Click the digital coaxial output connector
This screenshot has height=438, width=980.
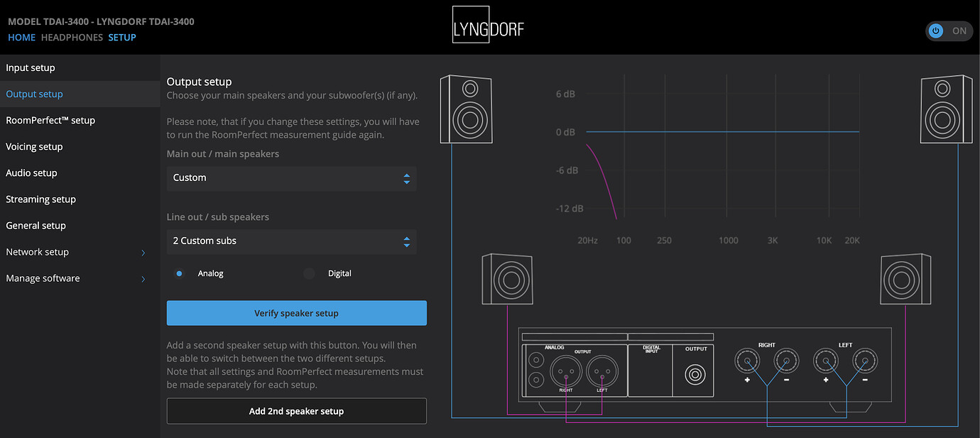click(x=696, y=373)
